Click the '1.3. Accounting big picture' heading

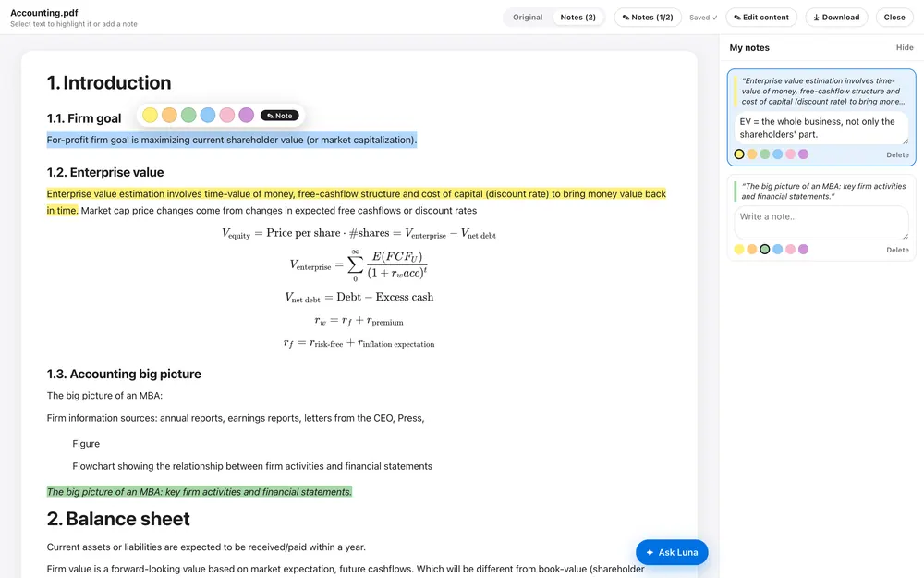pyautogui.click(x=124, y=374)
